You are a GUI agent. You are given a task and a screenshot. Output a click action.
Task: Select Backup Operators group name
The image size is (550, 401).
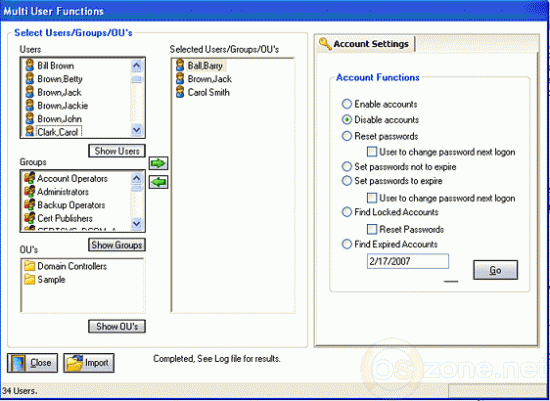[72, 205]
